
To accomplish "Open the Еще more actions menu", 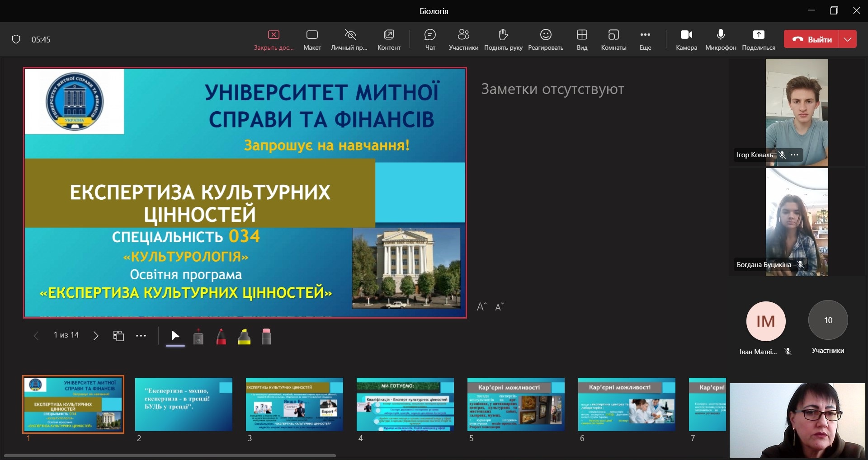I will coord(645,40).
